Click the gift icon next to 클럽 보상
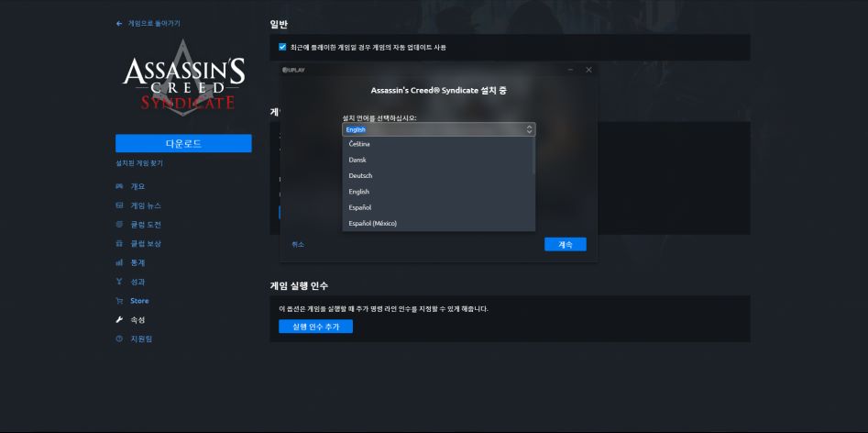868x433 pixels. coord(119,244)
